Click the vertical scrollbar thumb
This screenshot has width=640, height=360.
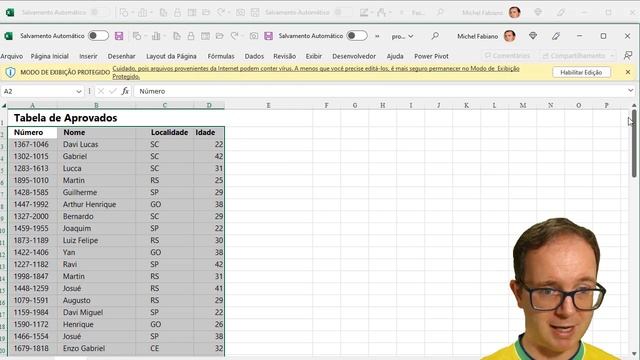click(634, 143)
